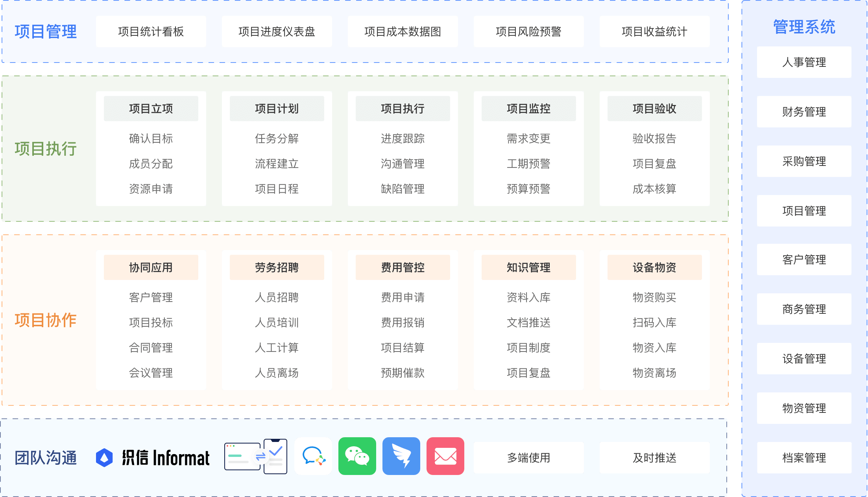The width and height of the screenshot is (868, 497).
Task: Click the 项目风险预警 button
Action: (x=528, y=31)
